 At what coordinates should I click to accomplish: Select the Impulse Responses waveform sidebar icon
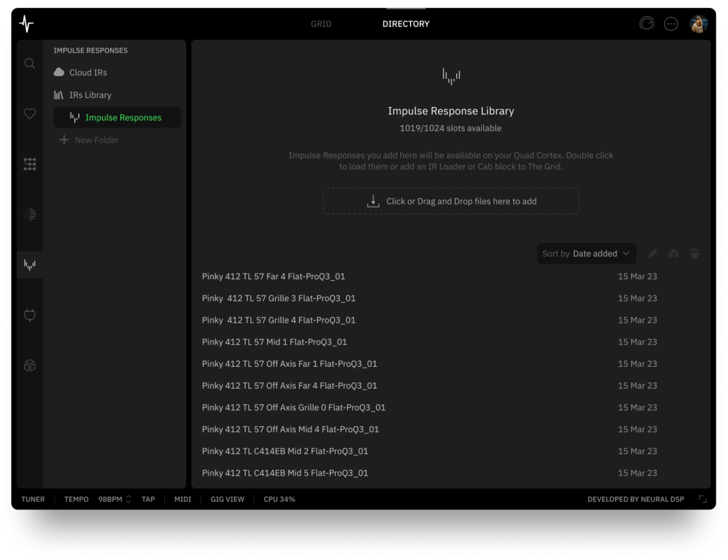tap(30, 265)
